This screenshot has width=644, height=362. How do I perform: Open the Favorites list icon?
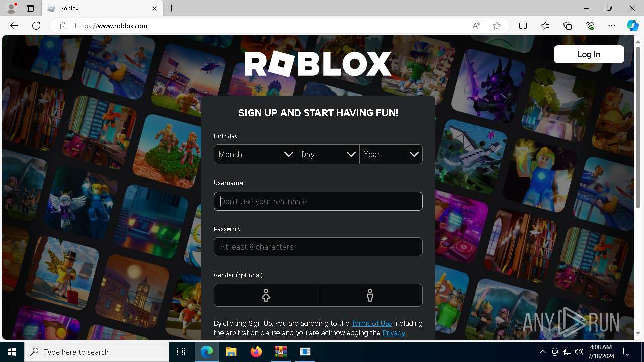[545, 26]
